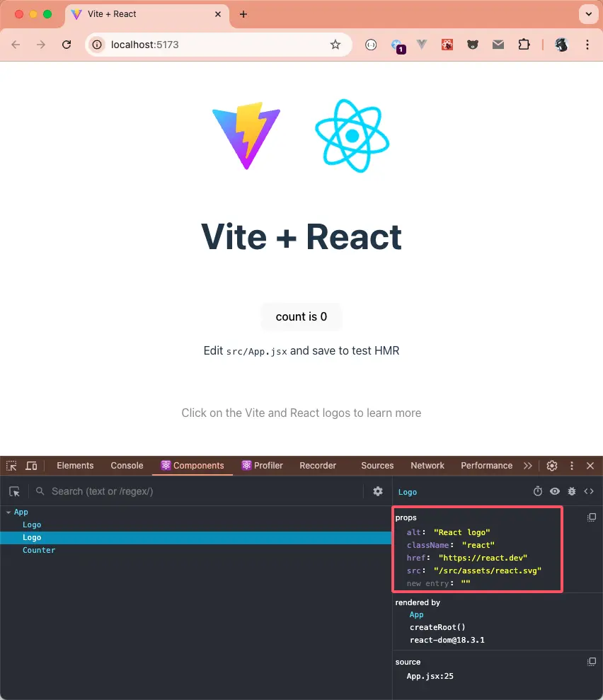Toggle device toolbar icon in DevTools
Viewport: 603px width, 700px height.
(x=31, y=466)
